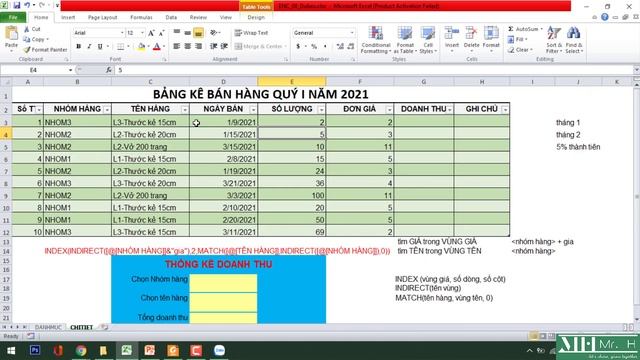Open Sort & Filter menu
The height and width of the screenshot is (360, 640).
click(x=554, y=40)
